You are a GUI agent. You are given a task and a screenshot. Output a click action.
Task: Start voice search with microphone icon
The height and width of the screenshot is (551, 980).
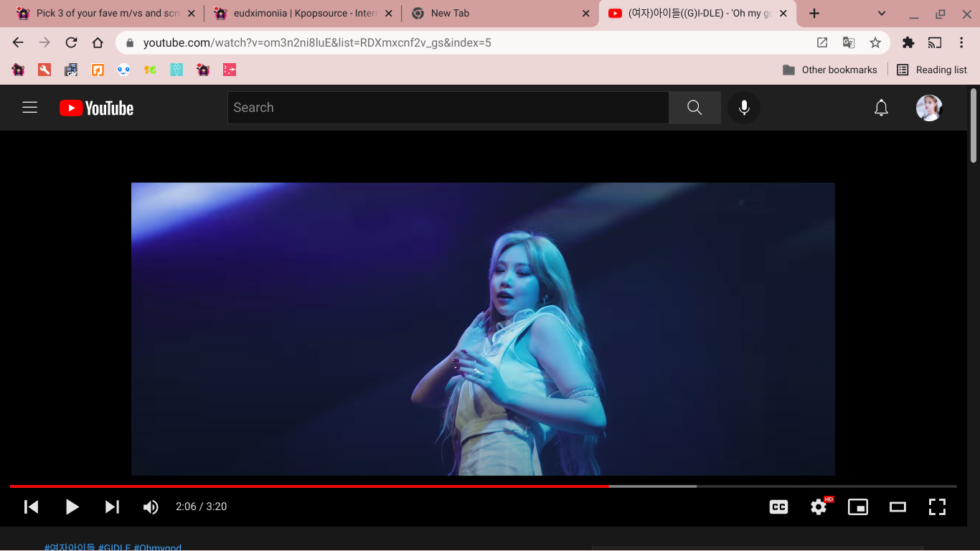(x=744, y=108)
